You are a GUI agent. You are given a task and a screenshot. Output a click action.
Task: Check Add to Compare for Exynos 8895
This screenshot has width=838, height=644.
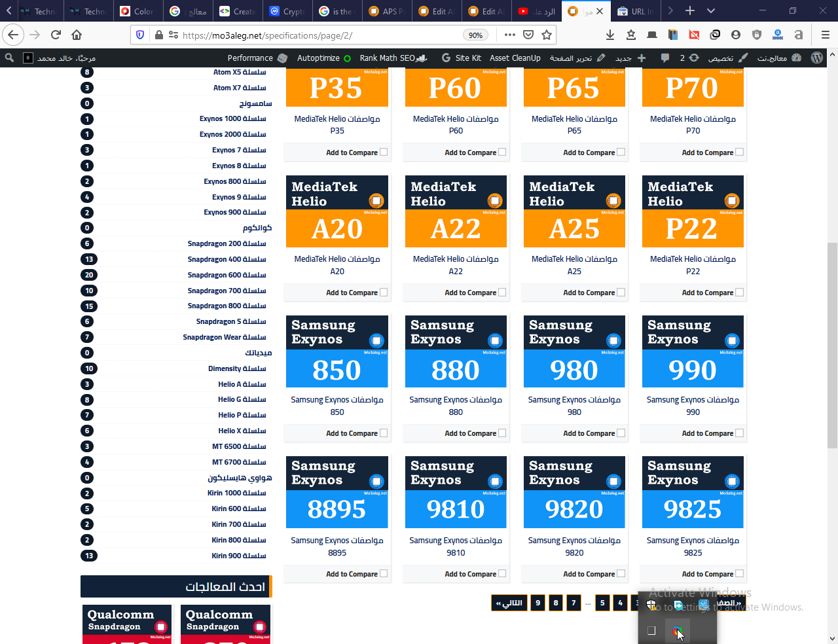pyautogui.click(x=384, y=573)
